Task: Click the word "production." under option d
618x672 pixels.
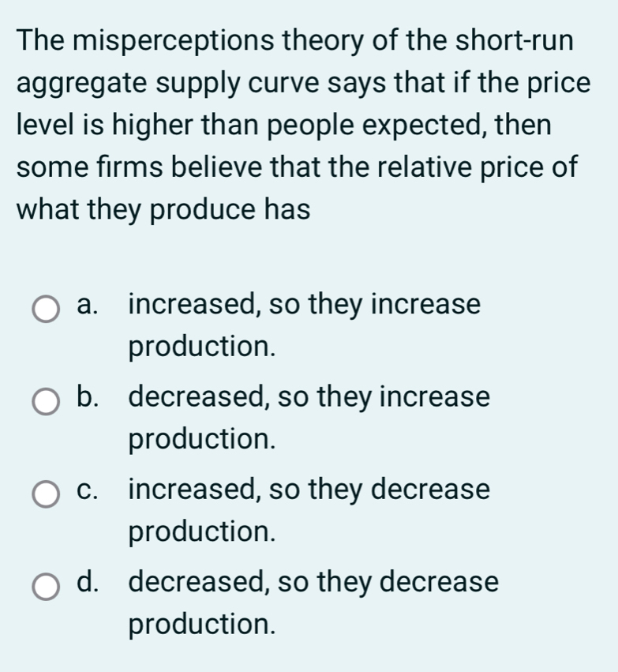Action: (x=203, y=625)
